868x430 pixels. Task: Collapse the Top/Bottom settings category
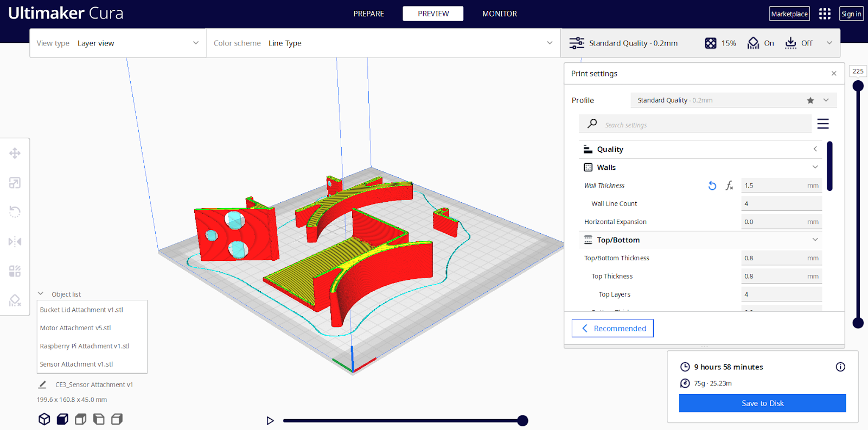pos(701,240)
